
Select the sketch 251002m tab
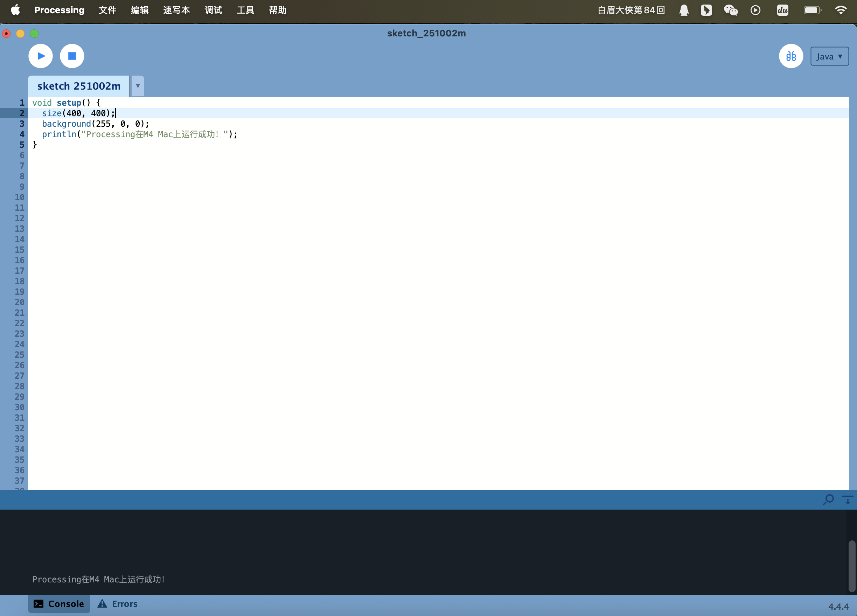click(79, 86)
